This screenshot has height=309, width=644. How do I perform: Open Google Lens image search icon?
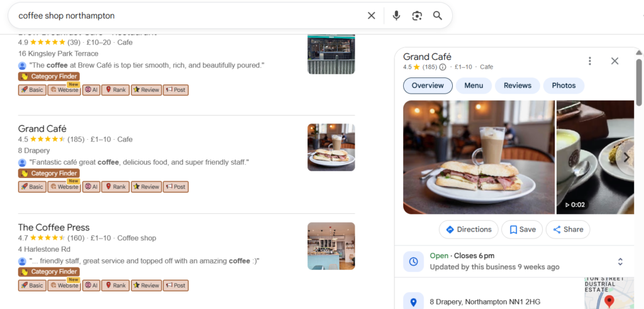pos(417,16)
